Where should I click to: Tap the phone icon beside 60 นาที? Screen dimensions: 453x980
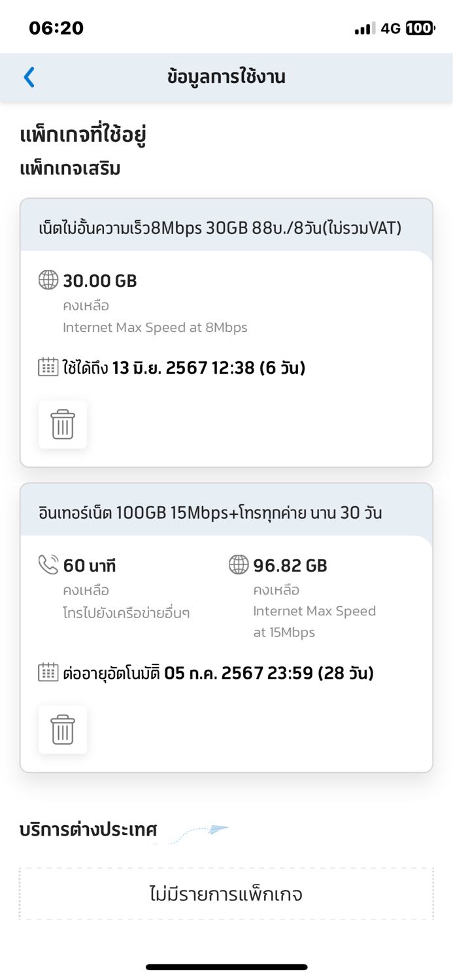click(x=48, y=564)
